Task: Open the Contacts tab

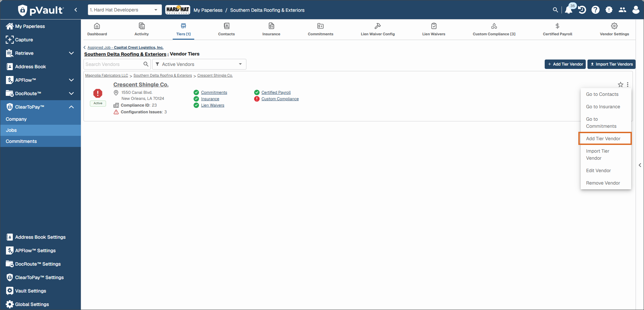Action: pyautogui.click(x=227, y=29)
